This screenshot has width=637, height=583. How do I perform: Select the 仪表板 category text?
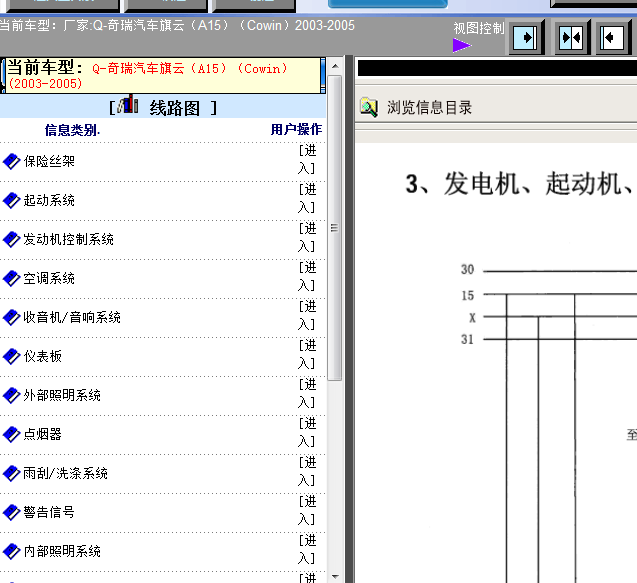(43, 356)
